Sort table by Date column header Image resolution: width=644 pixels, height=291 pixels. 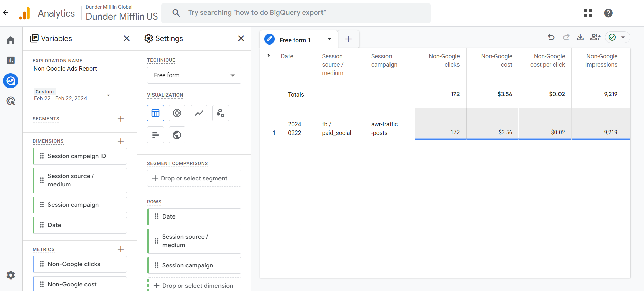tap(287, 56)
